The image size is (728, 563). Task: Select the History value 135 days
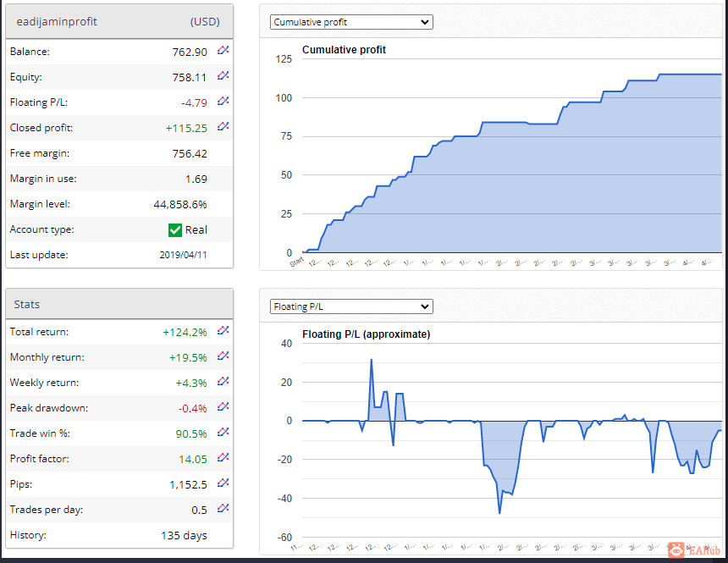pos(184,536)
